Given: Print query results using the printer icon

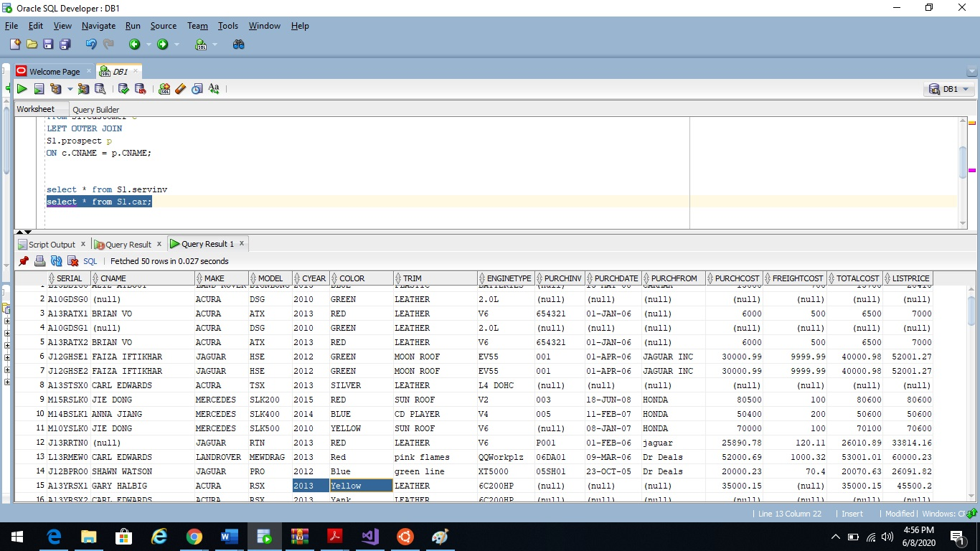Looking at the screenshot, I should [39, 260].
